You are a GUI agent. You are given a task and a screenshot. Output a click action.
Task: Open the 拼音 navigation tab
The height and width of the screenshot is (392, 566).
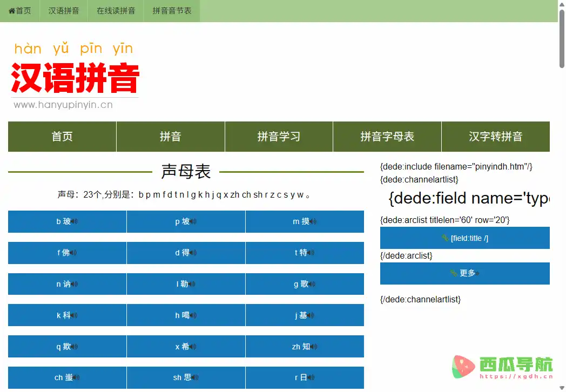tap(170, 137)
